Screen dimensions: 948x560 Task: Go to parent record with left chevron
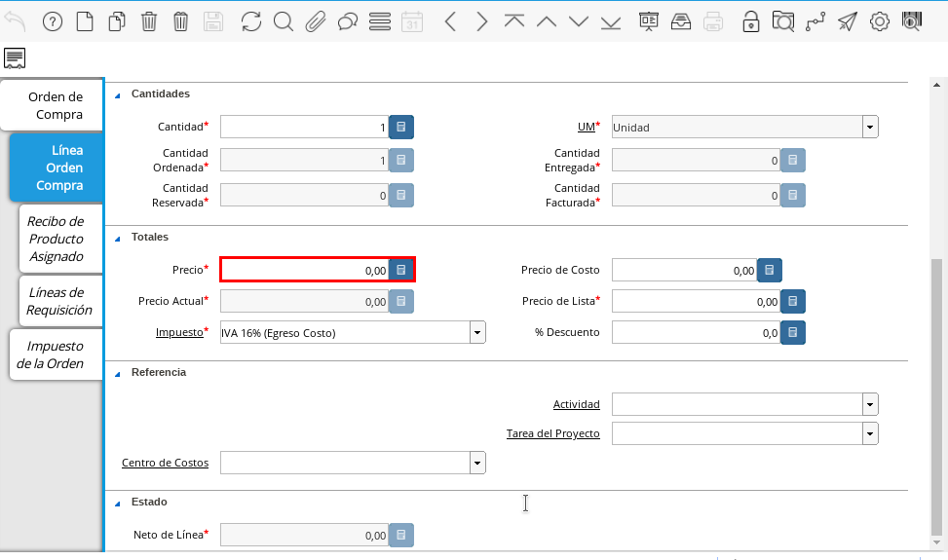tap(450, 22)
